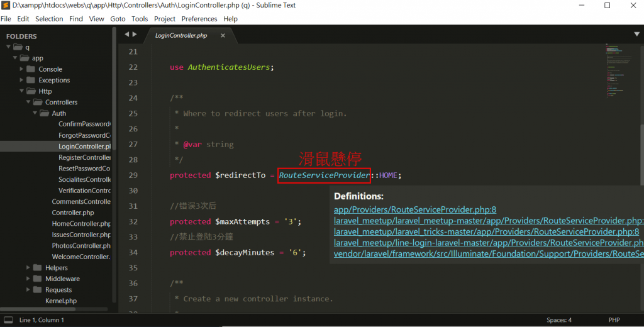Open SocialitesController file in sidebar
The image size is (644, 327).
click(84, 179)
